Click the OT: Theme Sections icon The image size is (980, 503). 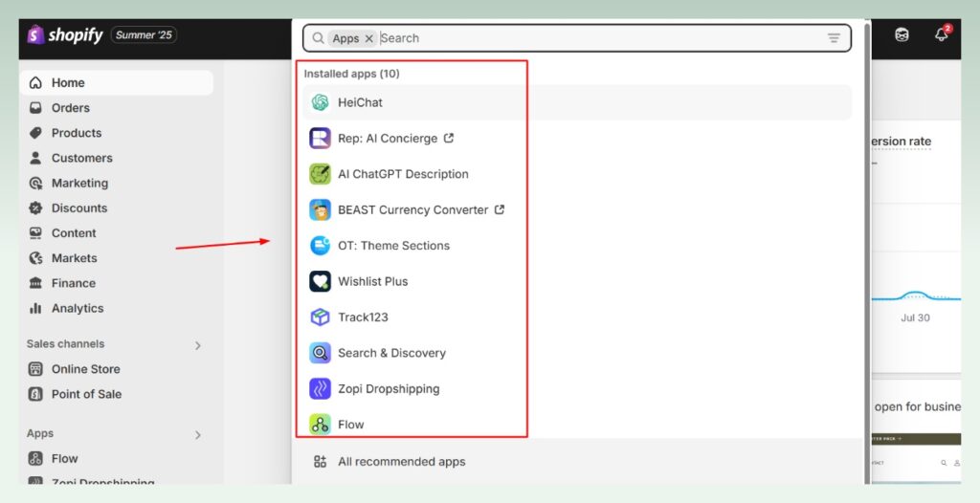(x=320, y=246)
